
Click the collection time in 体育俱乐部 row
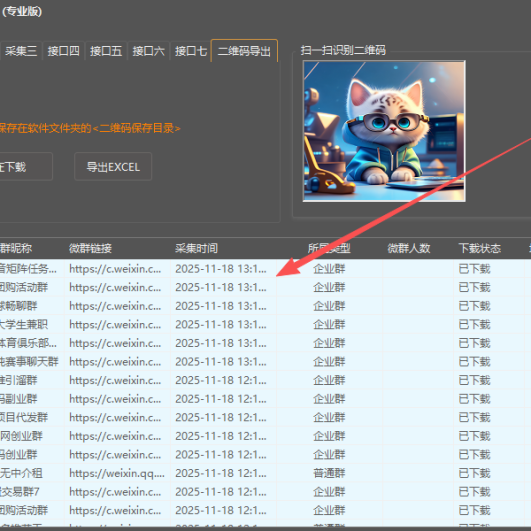(221, 343)
